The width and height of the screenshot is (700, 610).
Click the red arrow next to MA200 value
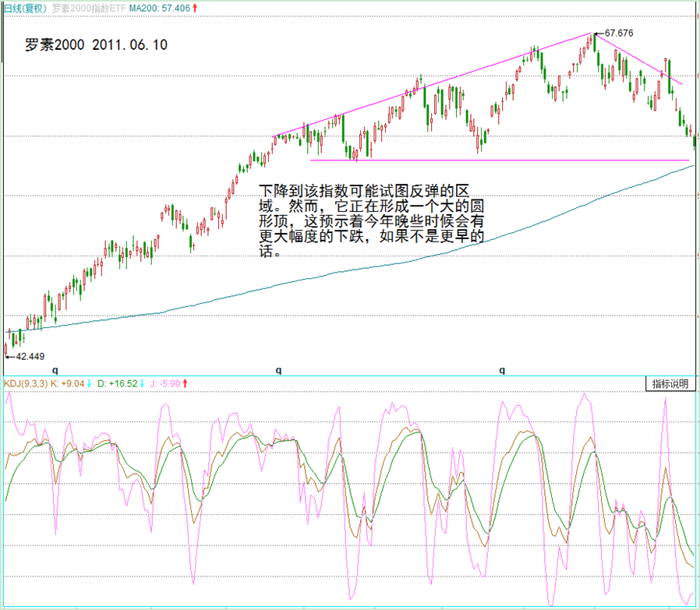tap(195, 8)
